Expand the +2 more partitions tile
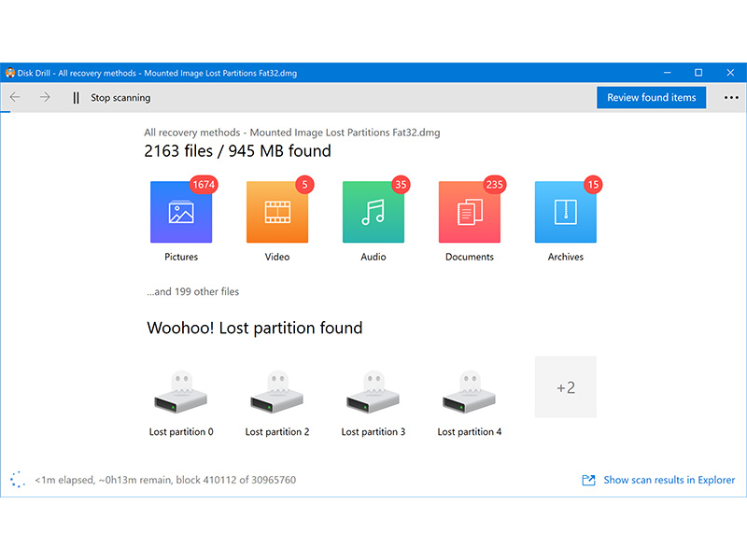 [565, 387]
